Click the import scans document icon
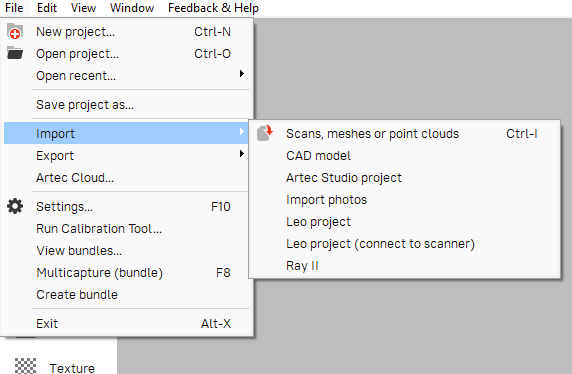 265,133
